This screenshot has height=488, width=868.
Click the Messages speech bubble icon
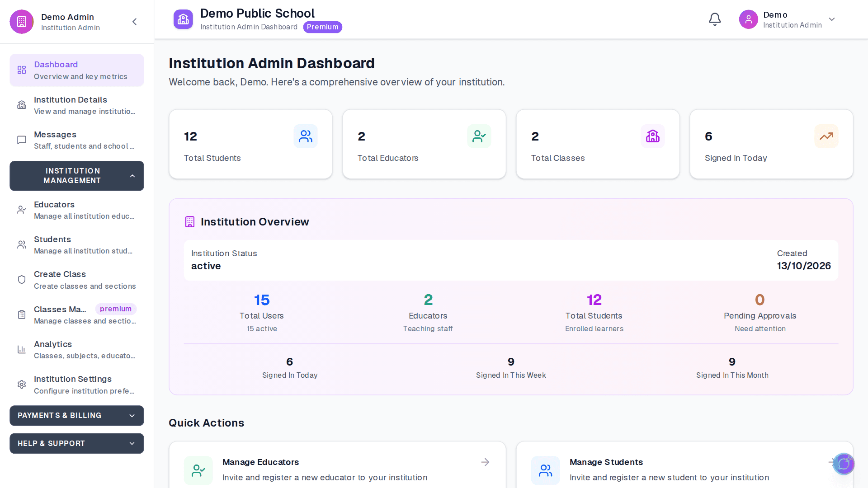22,140
